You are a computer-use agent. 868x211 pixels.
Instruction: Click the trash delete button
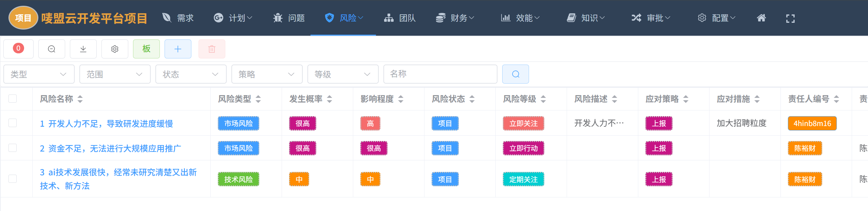(x=212, y=49)
